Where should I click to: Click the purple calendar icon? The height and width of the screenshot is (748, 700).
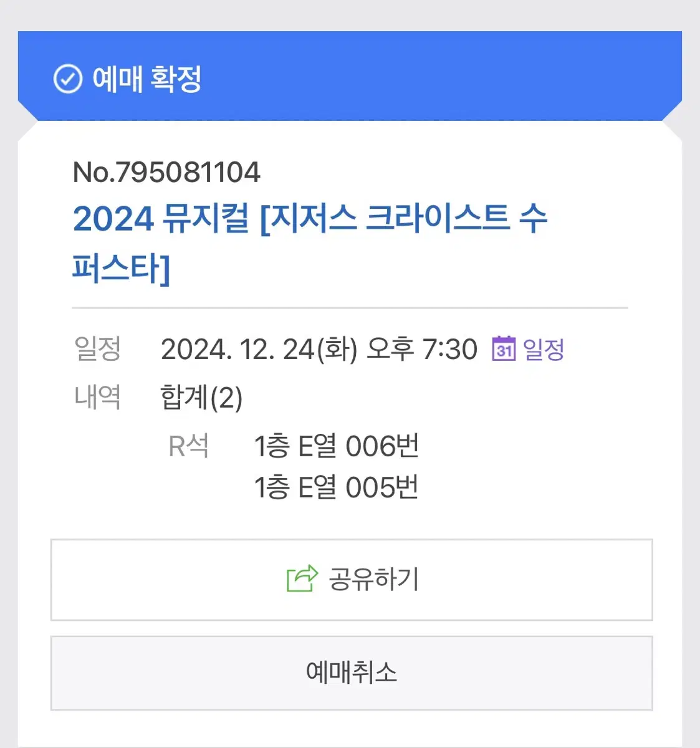click(x=504, y=348)
